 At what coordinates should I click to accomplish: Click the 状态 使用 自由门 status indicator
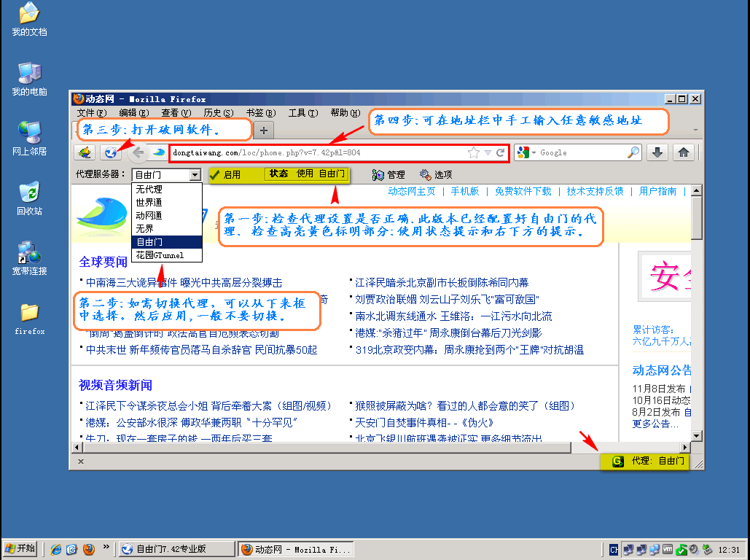coord(307,174)
